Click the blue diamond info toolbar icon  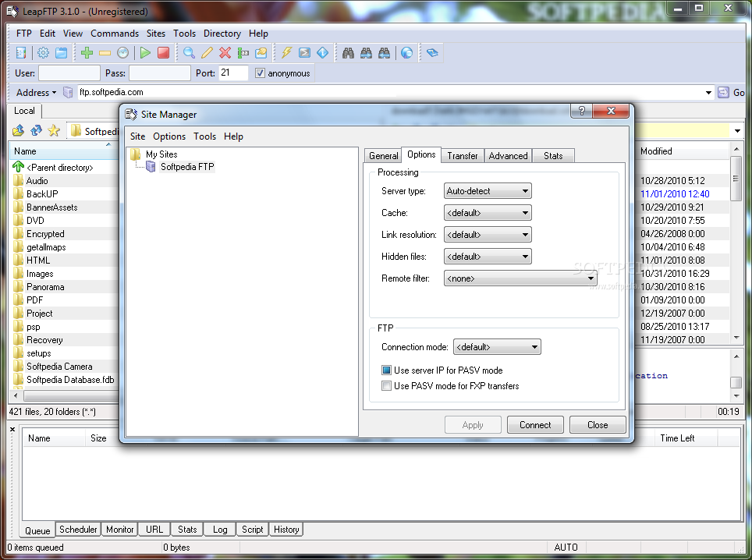tap(323, 53)
